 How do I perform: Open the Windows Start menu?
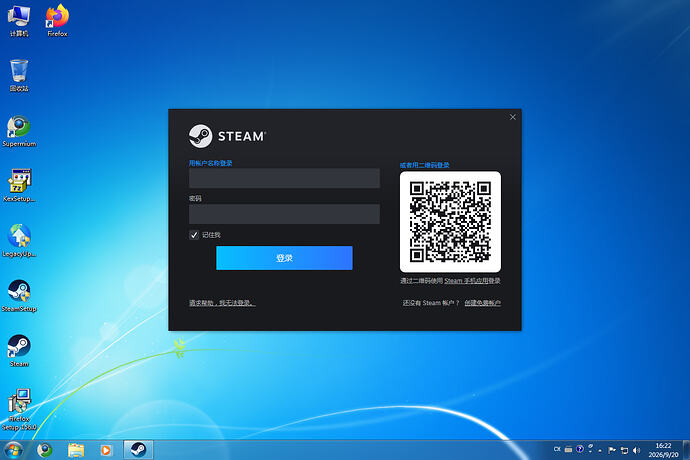point(13,450)
